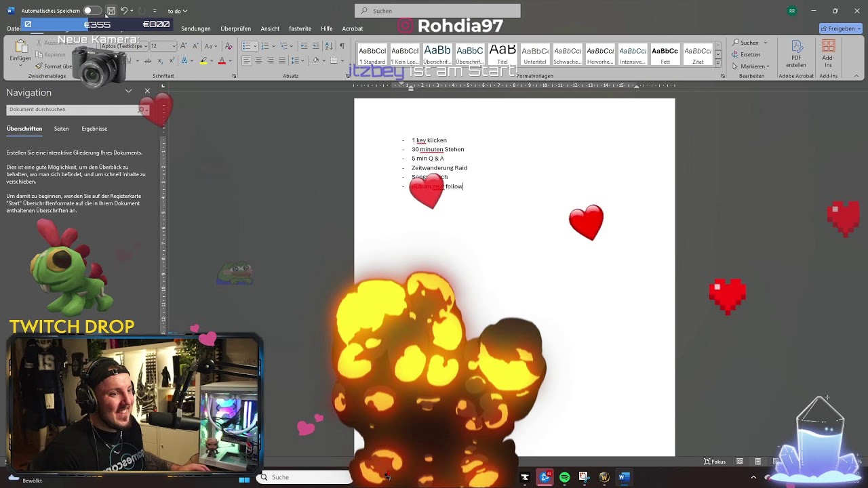Align text right icon
The height and width of the screenshot is (488, 868).
[270, 61]
